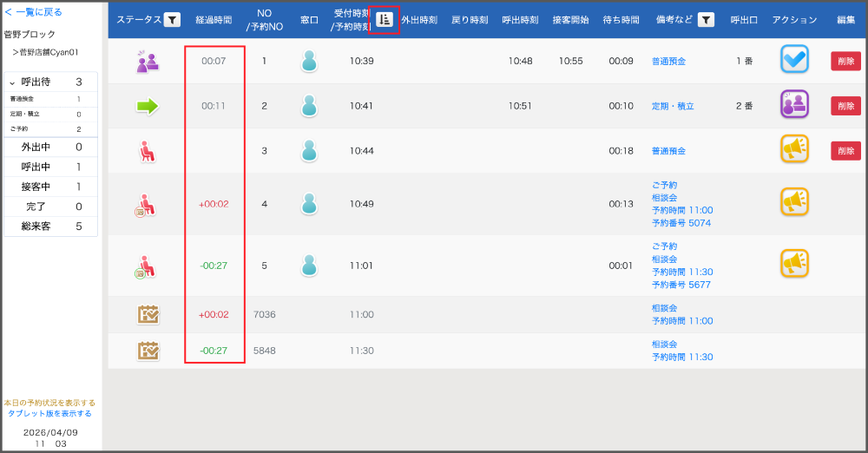868x453 pixels.
Task: Start service with purple action icon row 2
Action: pyautogui.click(x=794, y=104)
